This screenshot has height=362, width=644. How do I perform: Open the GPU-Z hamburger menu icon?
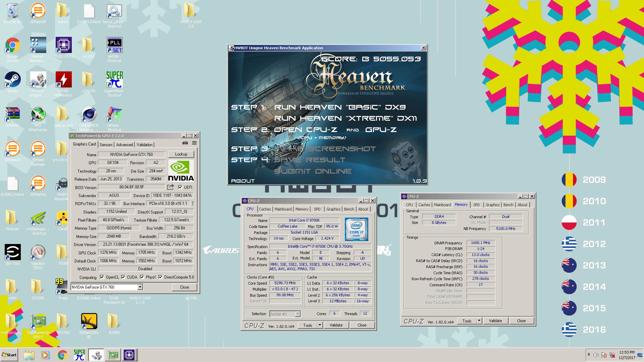194,143
